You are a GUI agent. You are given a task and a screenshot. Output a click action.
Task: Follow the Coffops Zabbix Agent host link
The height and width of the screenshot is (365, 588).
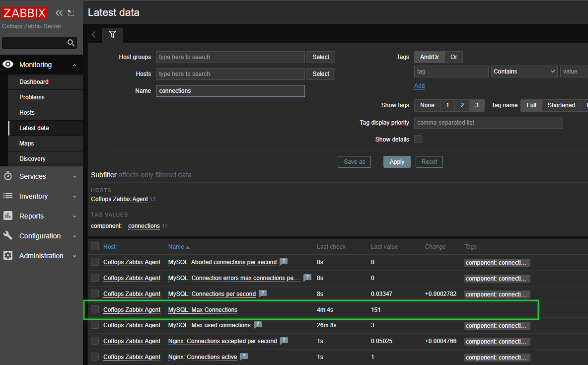pyautogui.click(x=132, y=262)
